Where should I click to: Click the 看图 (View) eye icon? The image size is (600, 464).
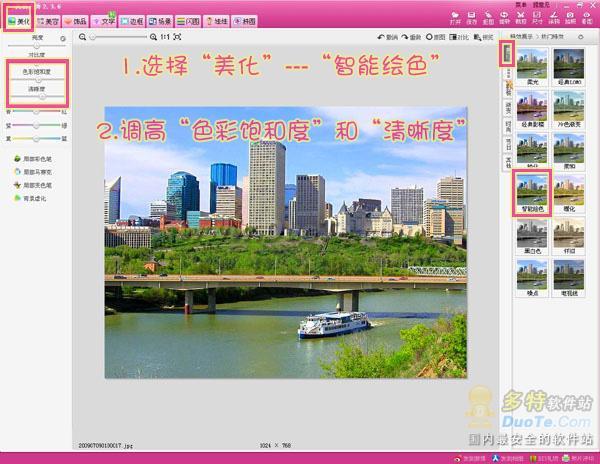click(587, 18)
